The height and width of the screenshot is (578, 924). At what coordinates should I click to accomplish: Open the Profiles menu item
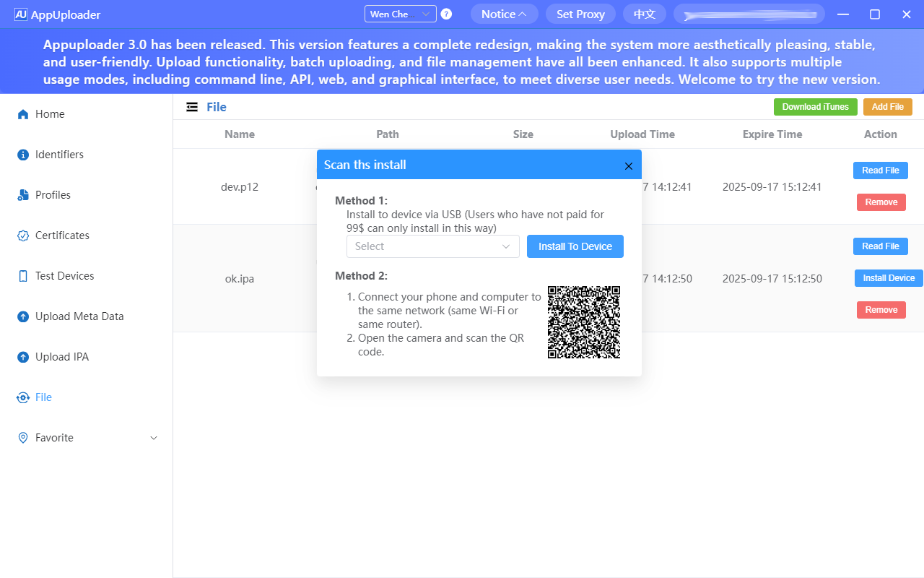tap(87, 195)
